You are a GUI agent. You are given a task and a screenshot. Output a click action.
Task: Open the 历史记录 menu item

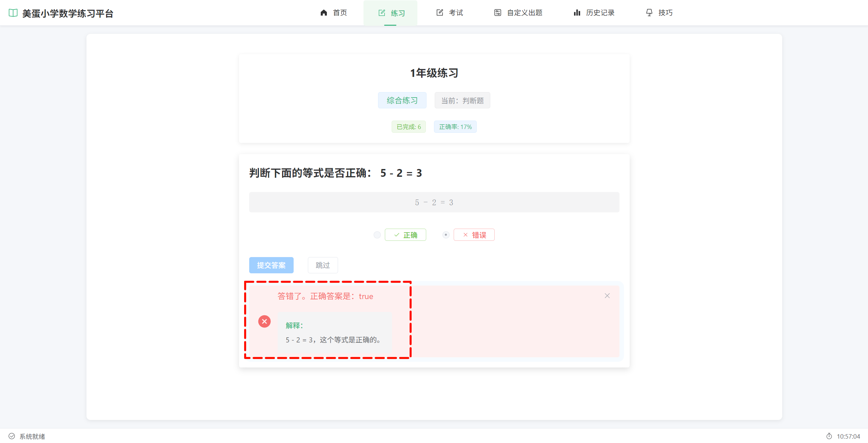[594, 13]
